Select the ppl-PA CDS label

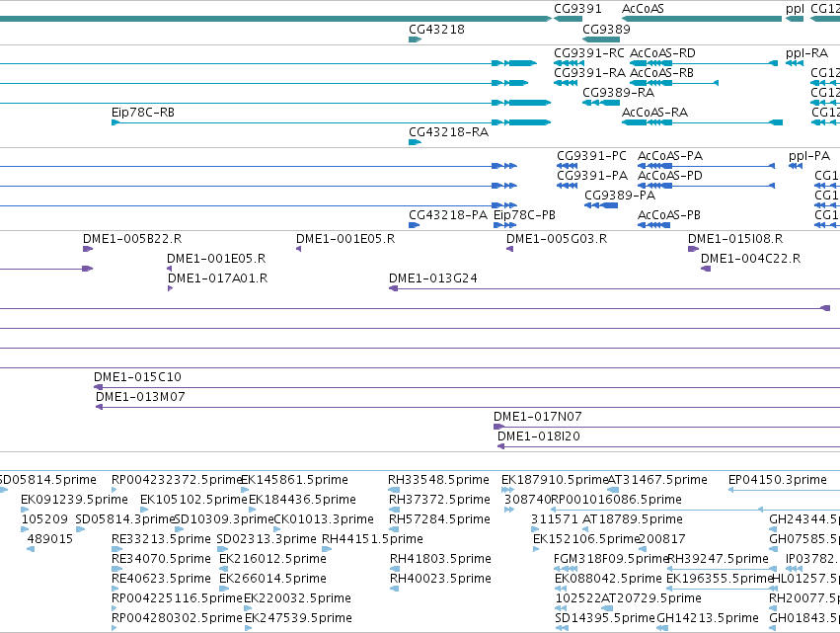tap(809, 156)
